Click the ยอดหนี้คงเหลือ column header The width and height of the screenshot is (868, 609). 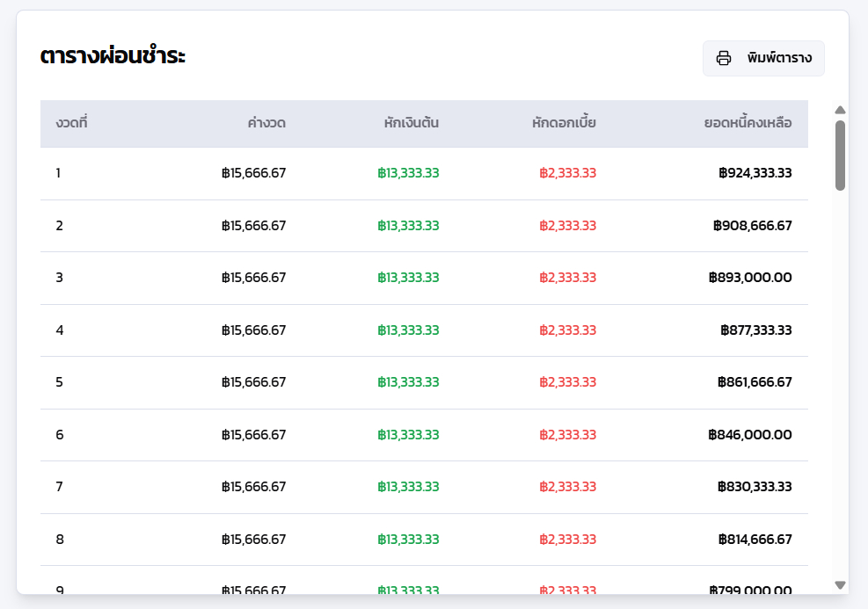point(748,123)
